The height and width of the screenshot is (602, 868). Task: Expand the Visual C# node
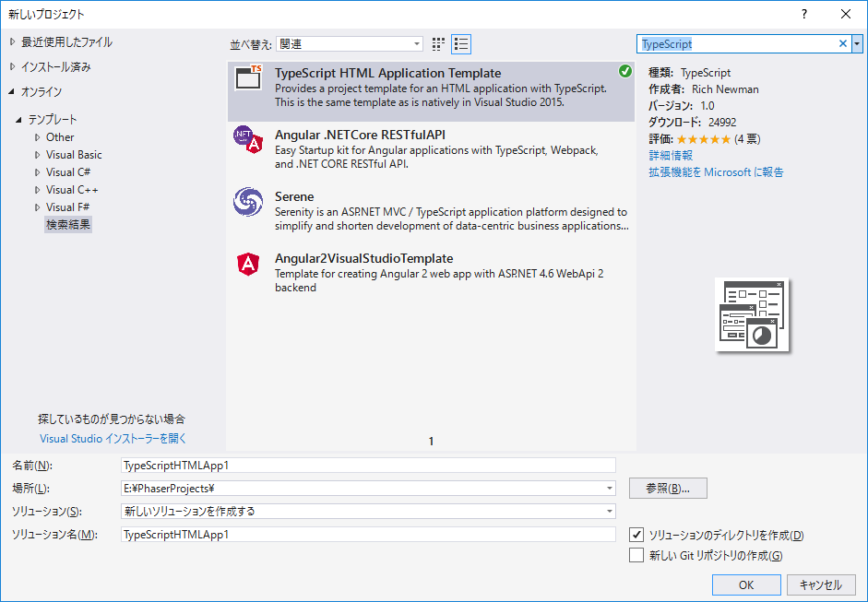(x=38, y=172)
